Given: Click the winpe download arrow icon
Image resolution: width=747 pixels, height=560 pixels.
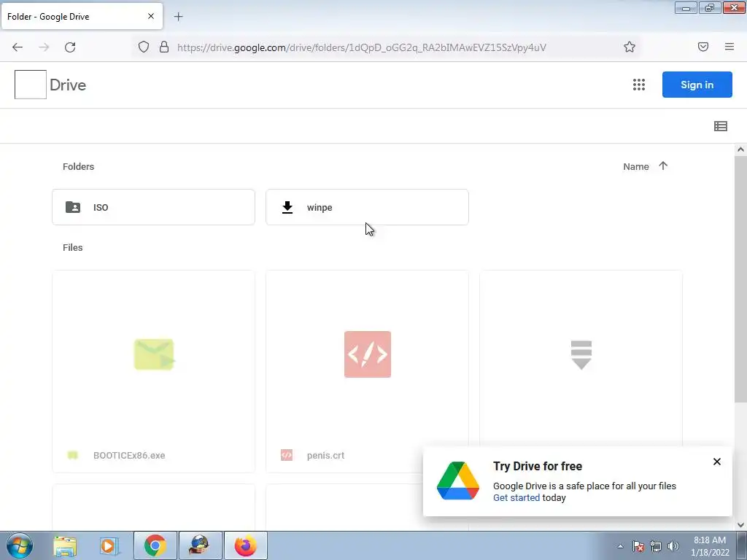Looking at the screenshot, I should (x=287, y=208).
